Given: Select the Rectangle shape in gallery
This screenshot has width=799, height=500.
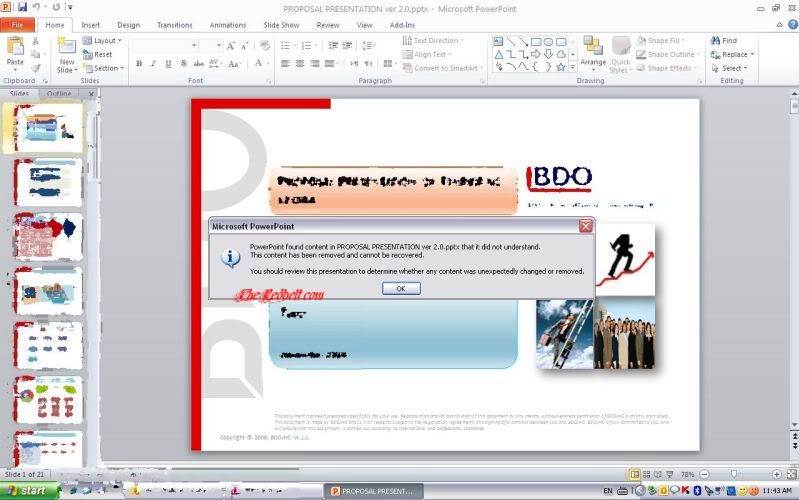Looking at the screenshot, I should [x=536, y=42].
